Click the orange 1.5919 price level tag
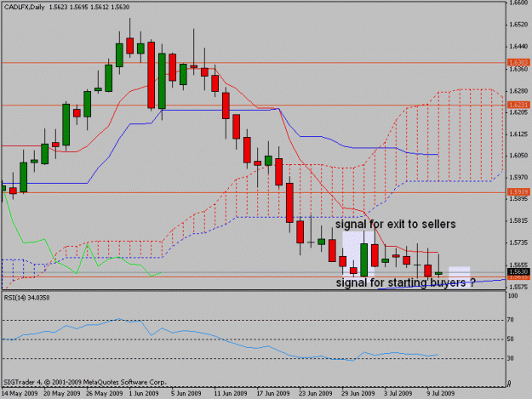 coord(518,192)
